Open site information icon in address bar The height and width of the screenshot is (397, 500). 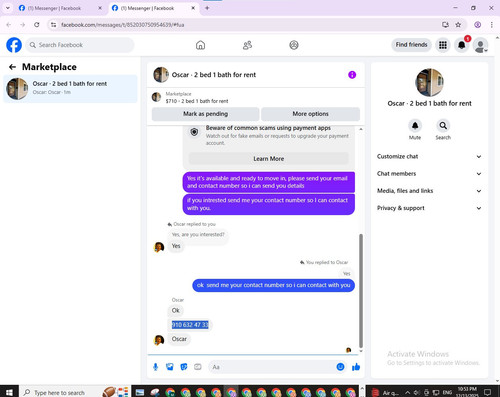point(53,25)
